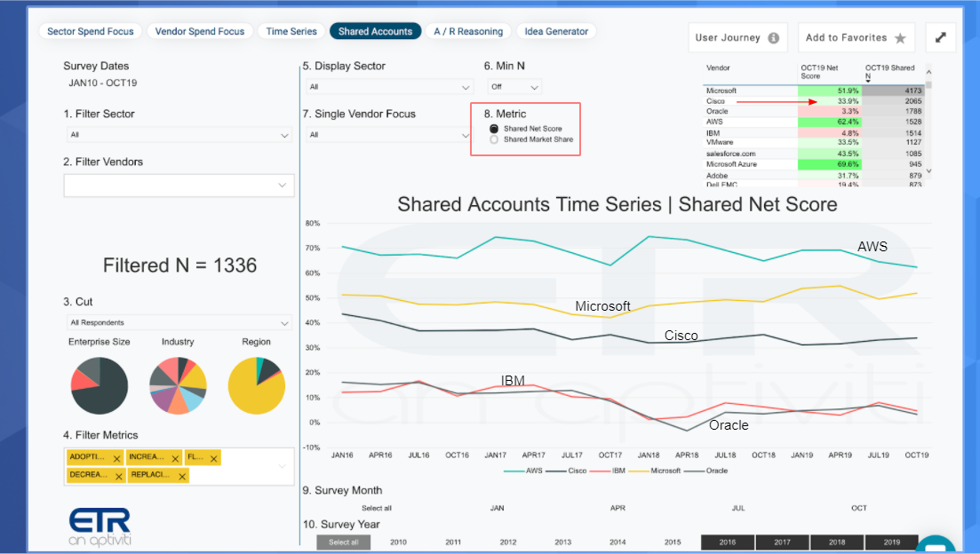Click the Add to Favorites star icon
This screenshot has width=980, height=554.
pos(899,38)
